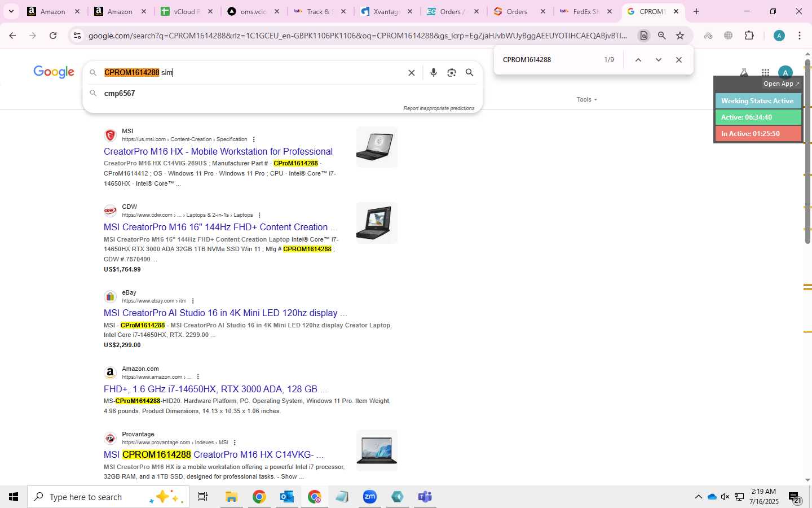
Task: Bookmark this page with the star icon
Action: tap(680, 36)
